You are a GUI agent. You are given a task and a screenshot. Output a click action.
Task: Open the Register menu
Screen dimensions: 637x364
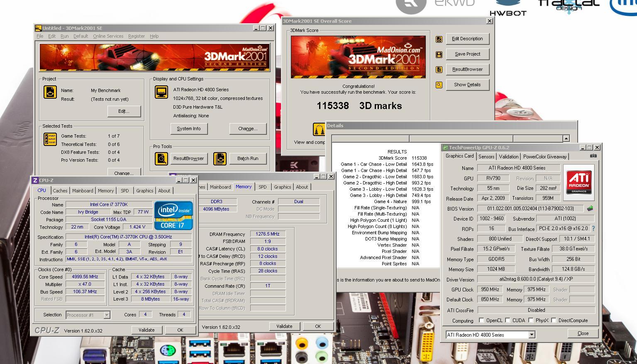137,36
